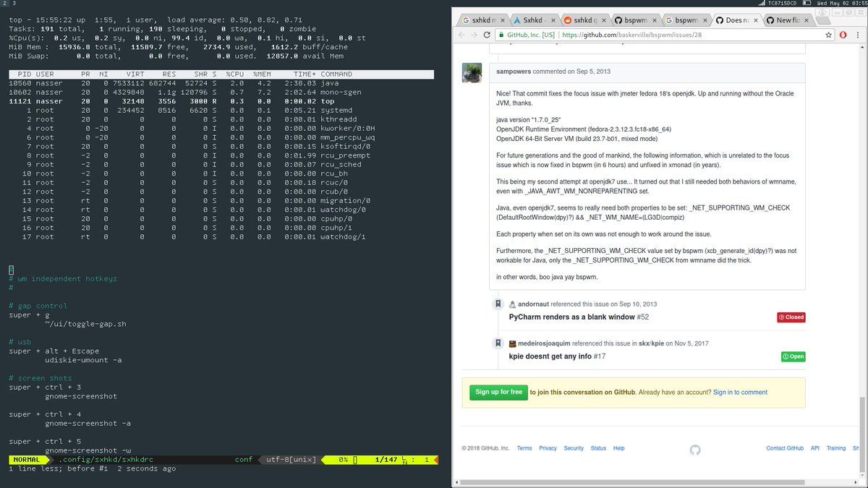Click the mono-sgen process row in top
868x488 pixels.
point(221,92)
